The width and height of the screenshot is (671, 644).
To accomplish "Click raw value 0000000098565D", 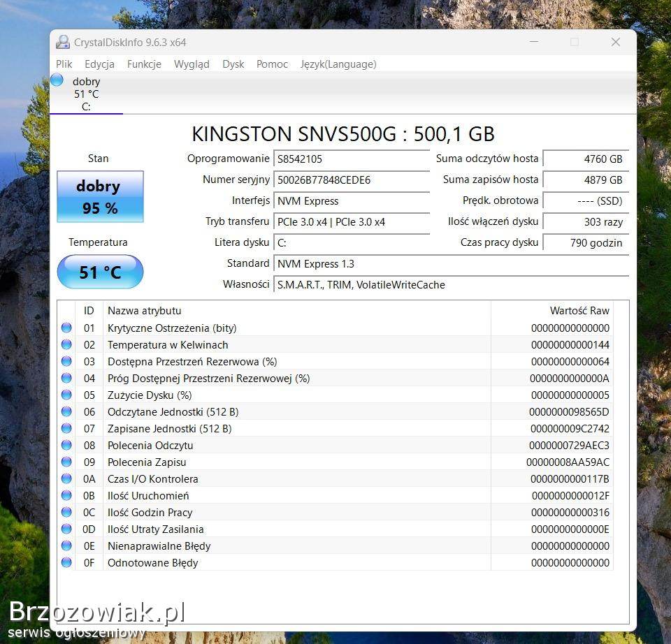I will point(569,412).
